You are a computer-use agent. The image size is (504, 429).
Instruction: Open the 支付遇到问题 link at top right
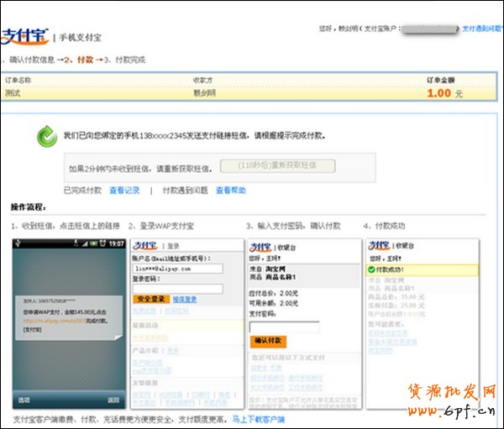pyautogui.click(x=482, y=29)
